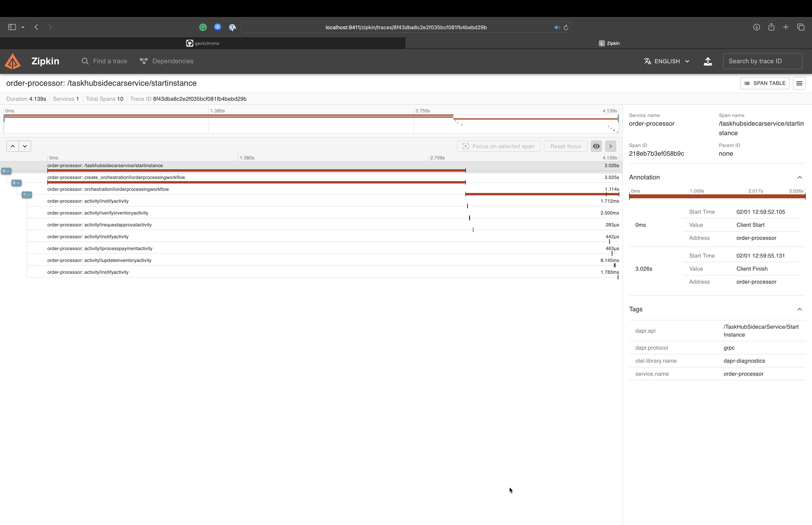
Task: Click the Trace ID value text
Action: click(x=200, y=99)
